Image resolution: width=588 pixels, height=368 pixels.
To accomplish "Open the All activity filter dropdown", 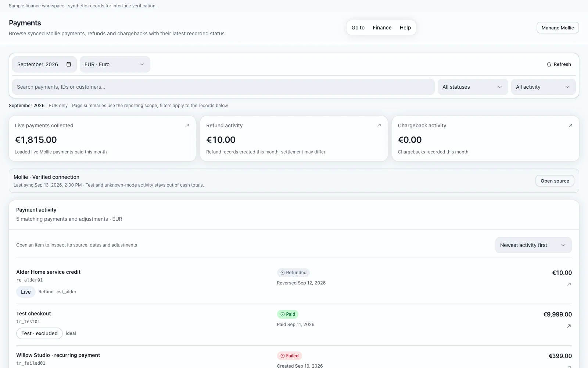I will (543, 87).
